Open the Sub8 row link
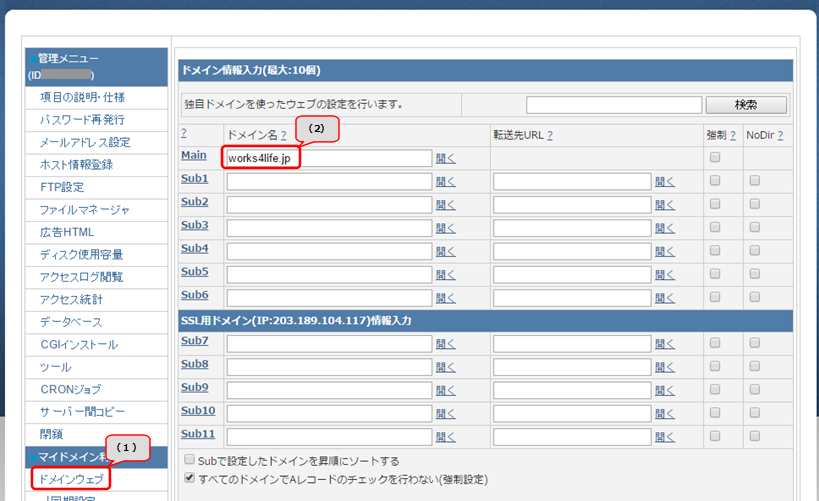 (194, 364)
